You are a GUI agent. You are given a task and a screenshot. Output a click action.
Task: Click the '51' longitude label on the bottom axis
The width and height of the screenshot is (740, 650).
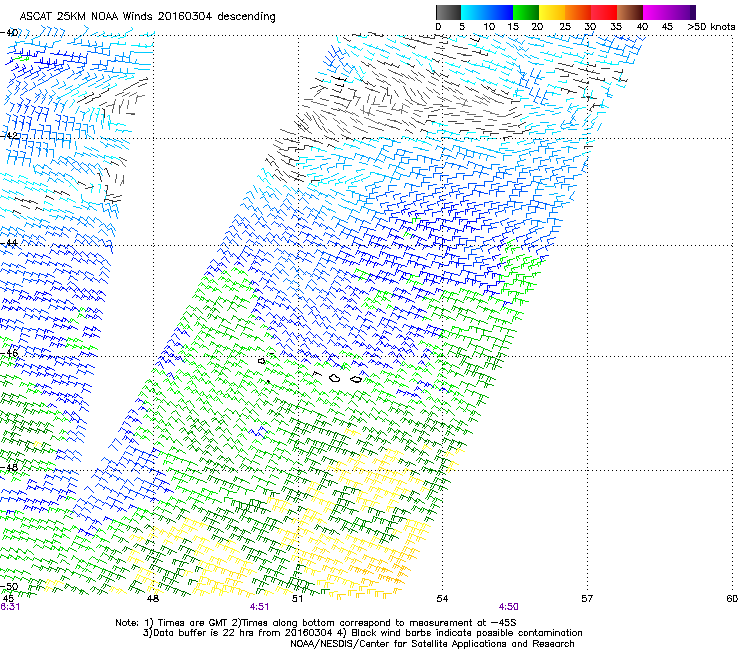click(x=297, y=599)
